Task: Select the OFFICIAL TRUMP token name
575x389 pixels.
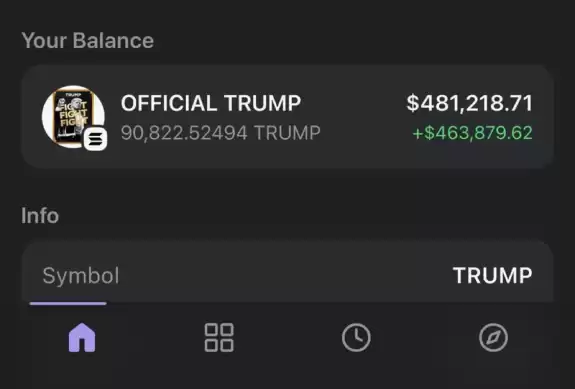Action: coord(211,103)
